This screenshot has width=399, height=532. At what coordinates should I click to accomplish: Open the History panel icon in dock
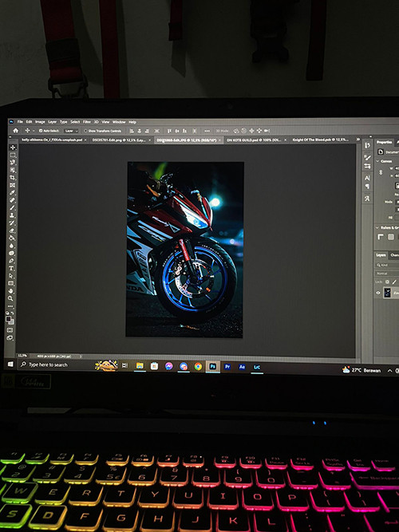point(368,145)
